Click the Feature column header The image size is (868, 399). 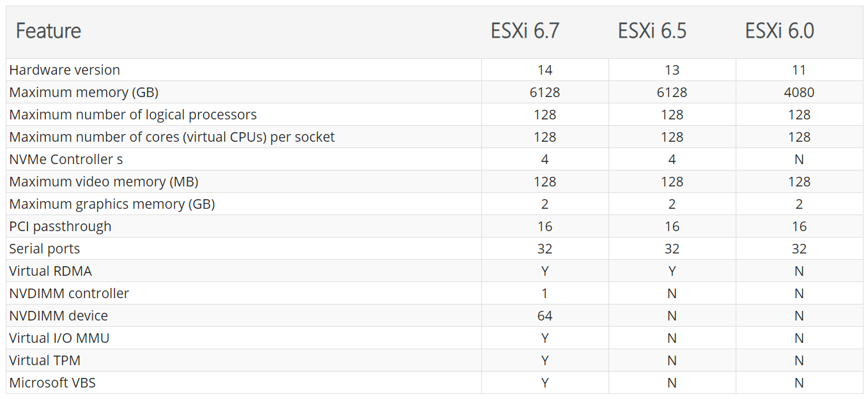click(x=49, y=31)
